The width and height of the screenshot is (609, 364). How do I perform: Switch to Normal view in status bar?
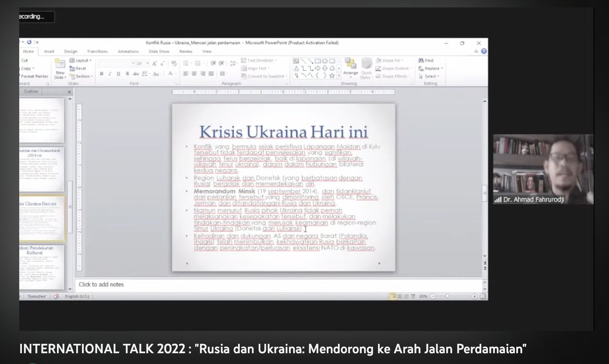pos(393,296)
